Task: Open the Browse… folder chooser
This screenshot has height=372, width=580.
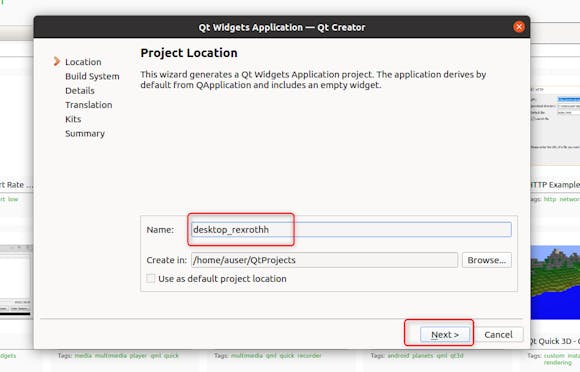Action: tap(486, 260)
